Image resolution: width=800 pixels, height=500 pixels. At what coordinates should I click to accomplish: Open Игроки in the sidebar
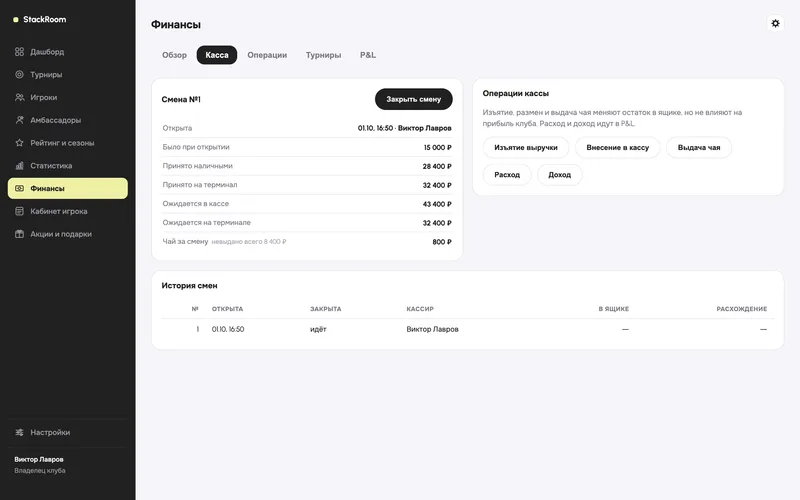[x=68, y=97]
